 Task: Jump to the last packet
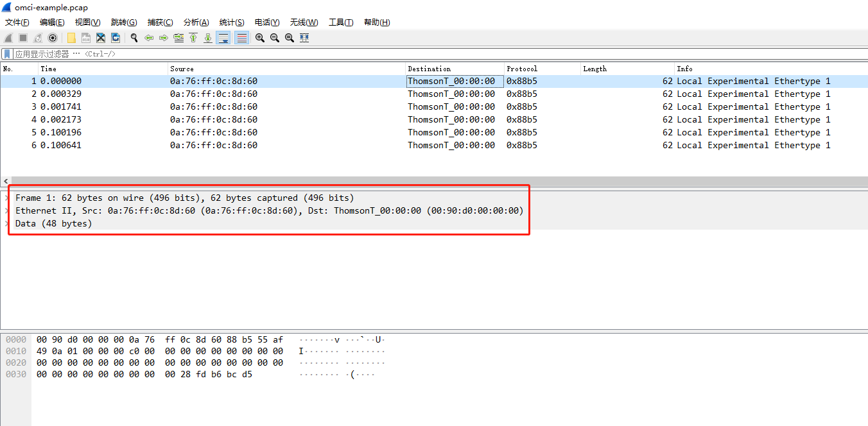click(x=207, y=37)
